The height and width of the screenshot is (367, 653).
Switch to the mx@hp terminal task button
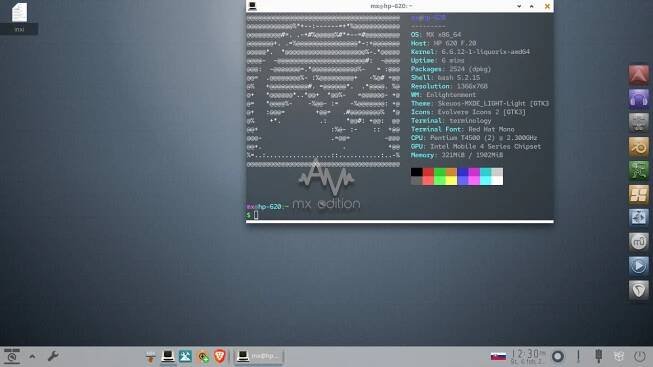pos(258,356)
